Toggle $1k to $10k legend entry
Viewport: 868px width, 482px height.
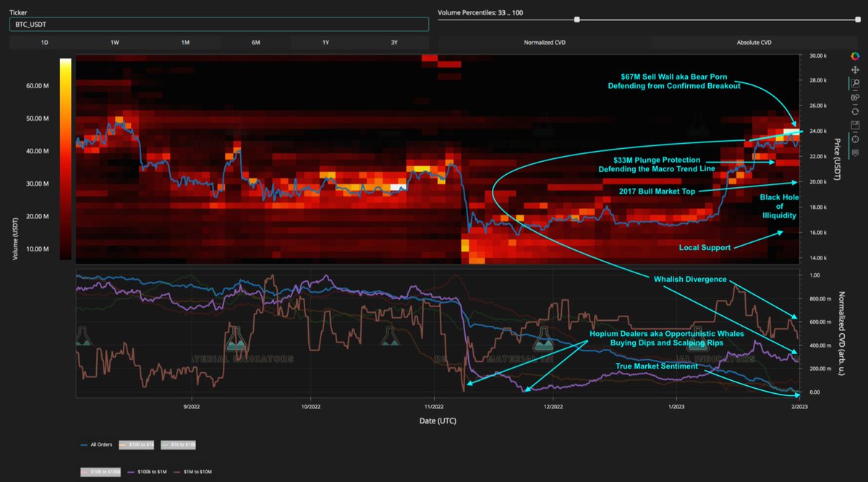177,444
